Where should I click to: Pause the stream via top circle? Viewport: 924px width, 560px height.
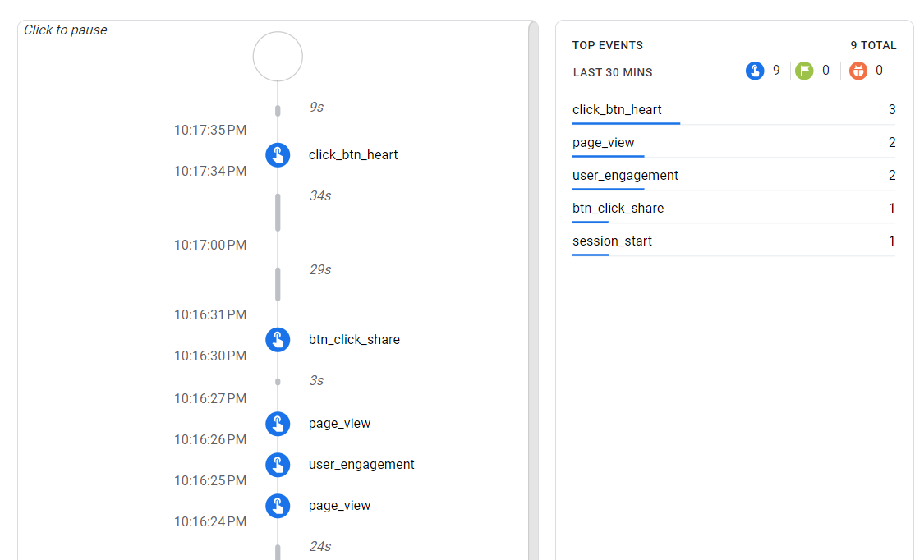[278, 57]
